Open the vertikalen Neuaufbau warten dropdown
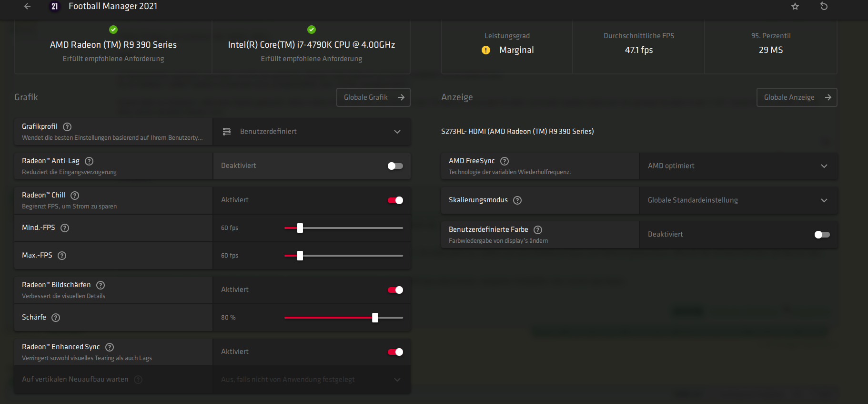This screenshot has width=868, height=404. (312, 380)
